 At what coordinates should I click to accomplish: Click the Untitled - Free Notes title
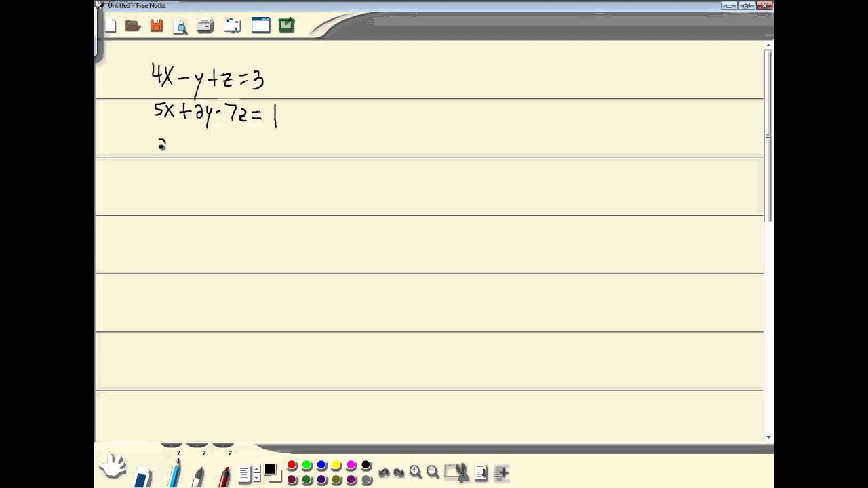pyautogui.click(x=136, y=5)
